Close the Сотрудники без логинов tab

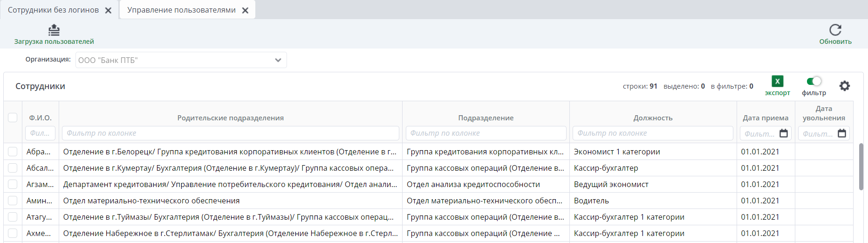[x=108, y=10]
